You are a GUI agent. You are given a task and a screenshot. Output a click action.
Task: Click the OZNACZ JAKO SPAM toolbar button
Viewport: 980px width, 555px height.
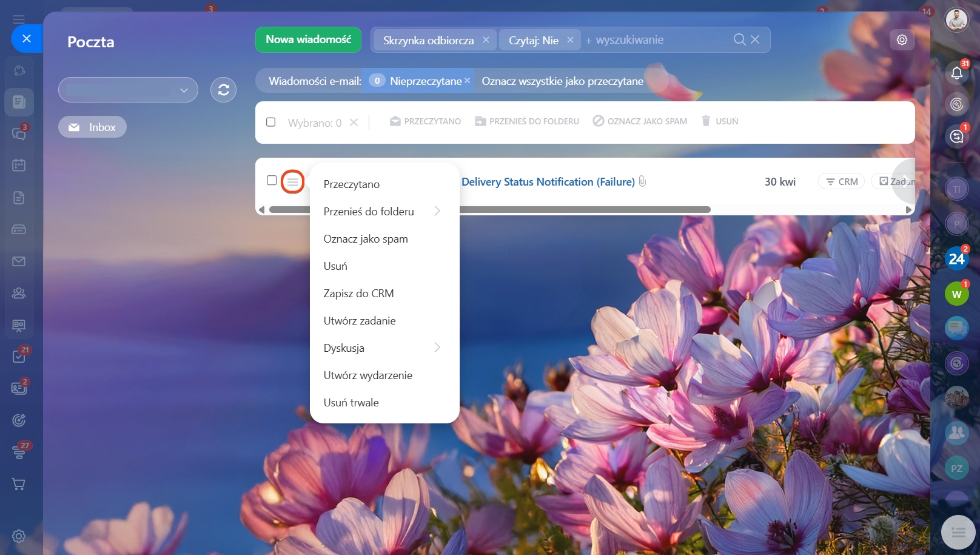[640, 121]
